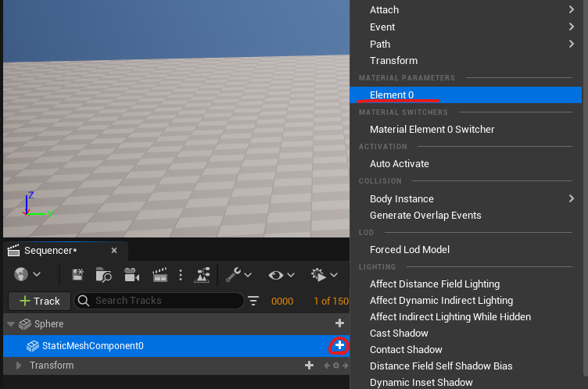Image resolution: width=588 pixels, height=389 pixels.
Task: Select the Transform track row label
Action: [52, 366]
